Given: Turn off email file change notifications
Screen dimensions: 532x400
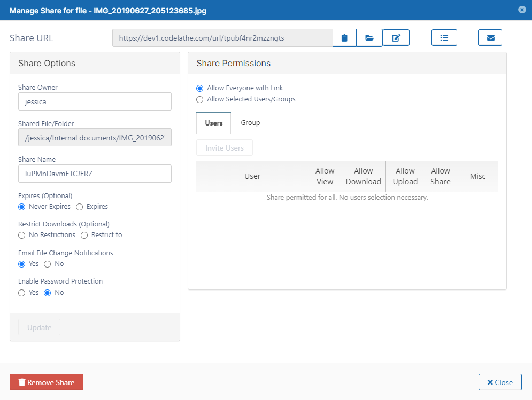Looking at the screenshot, I should (48, 264).
